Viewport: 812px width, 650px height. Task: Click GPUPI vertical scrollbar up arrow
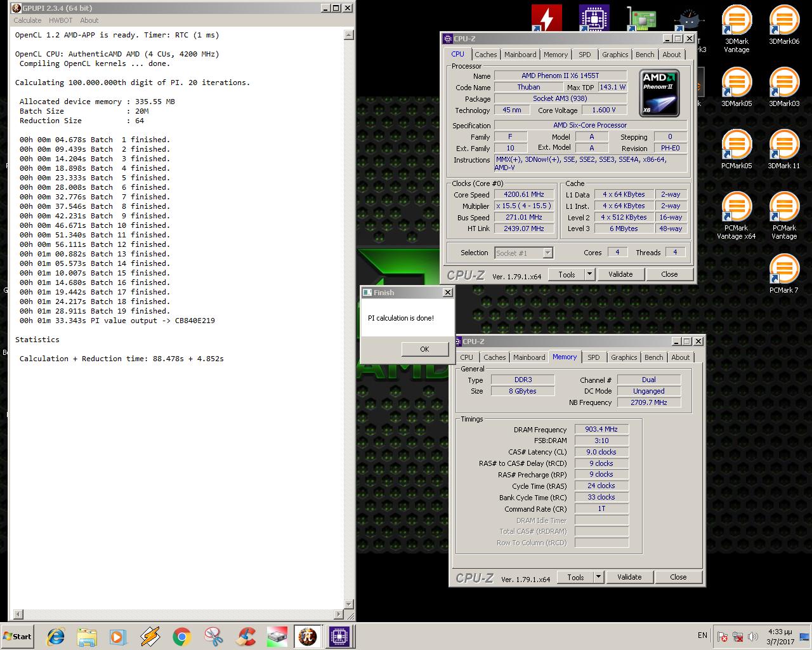click(x=349, y=35)
